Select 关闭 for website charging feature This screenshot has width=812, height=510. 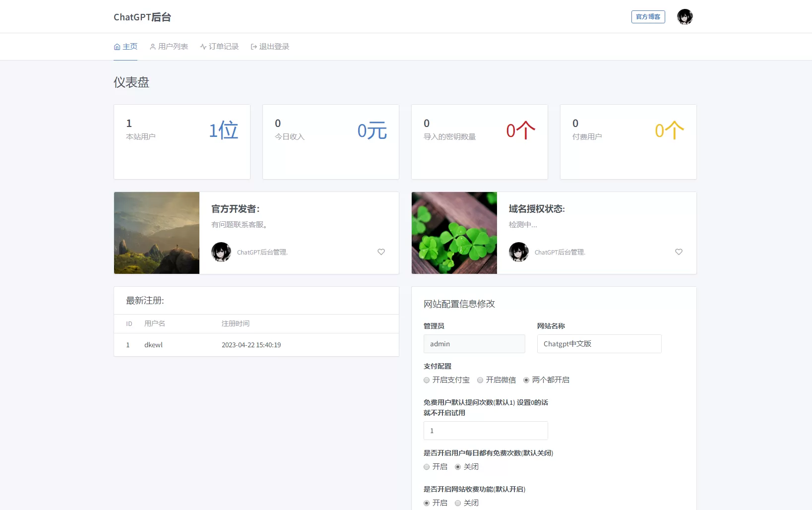[x=458, y=503]
